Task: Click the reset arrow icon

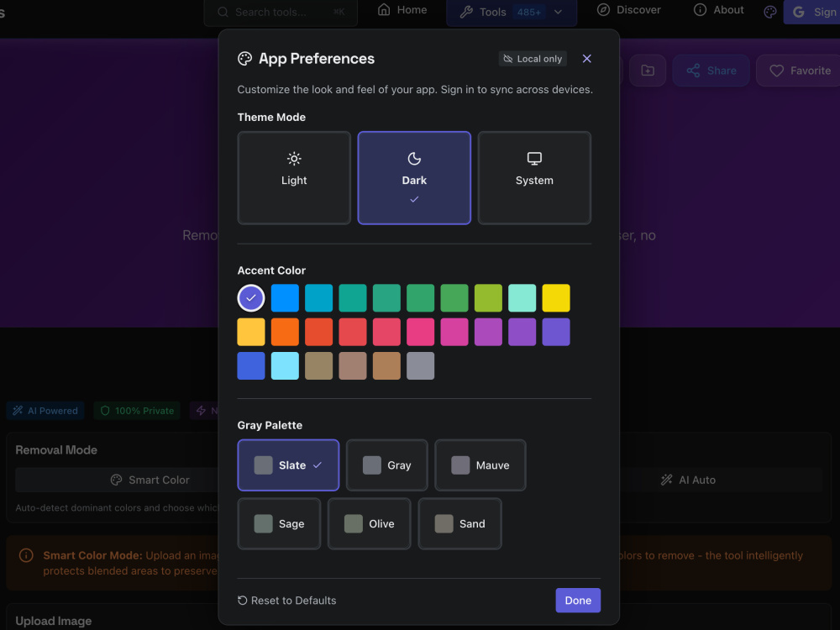Action: tap(242, 600)
